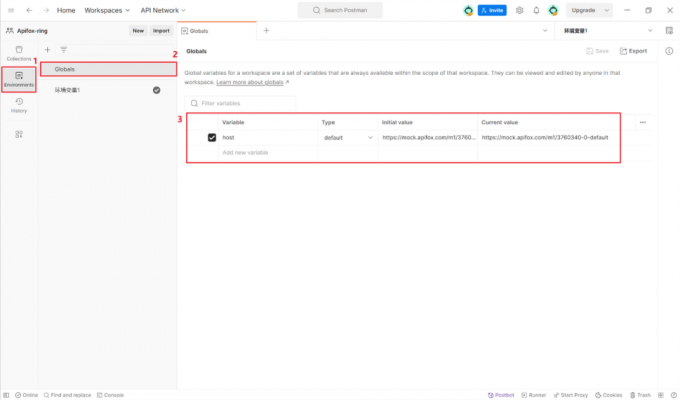Open the hamburger menu icon
680x400 pixels.
11,10
